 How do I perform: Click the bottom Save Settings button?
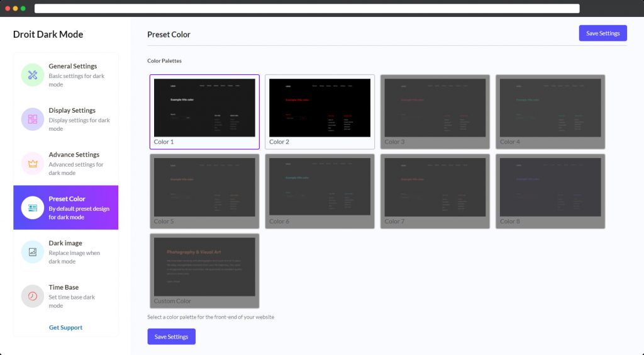[x=171, y=337]
